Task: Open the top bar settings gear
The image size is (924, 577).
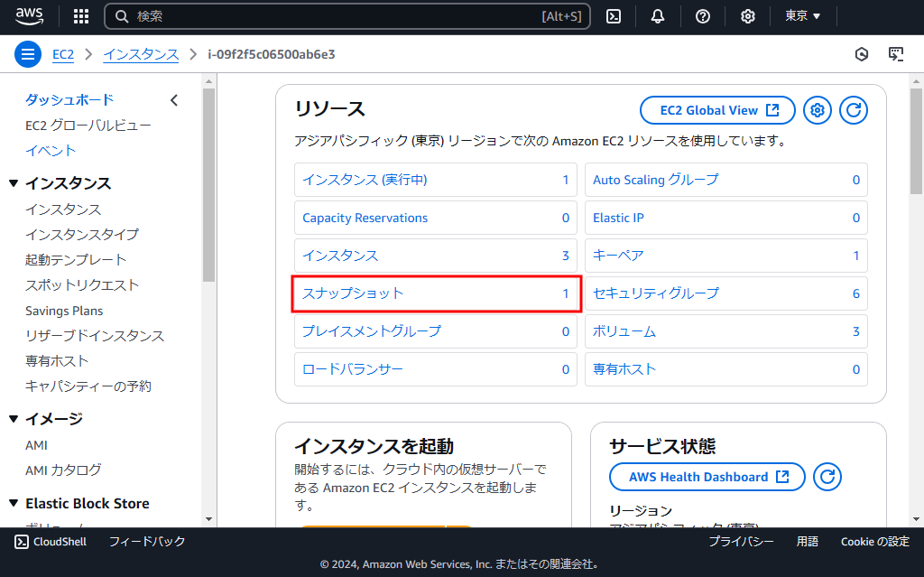Action: [x=748, y=16]
